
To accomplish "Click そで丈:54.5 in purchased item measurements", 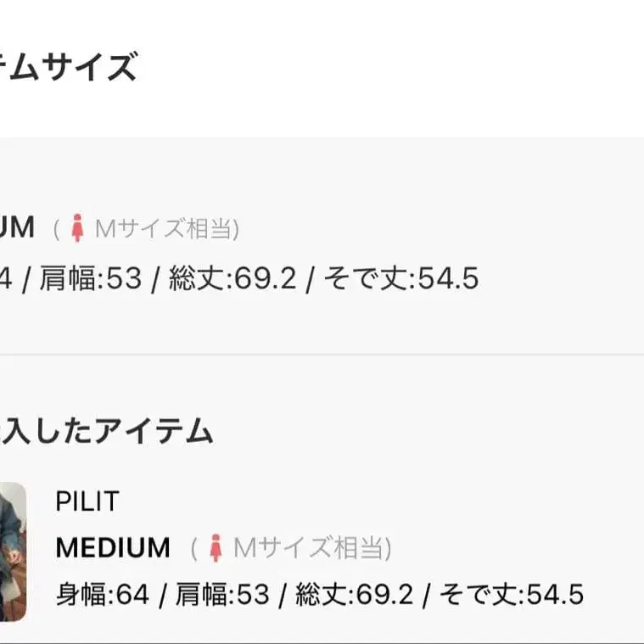I will click(512, 594).
